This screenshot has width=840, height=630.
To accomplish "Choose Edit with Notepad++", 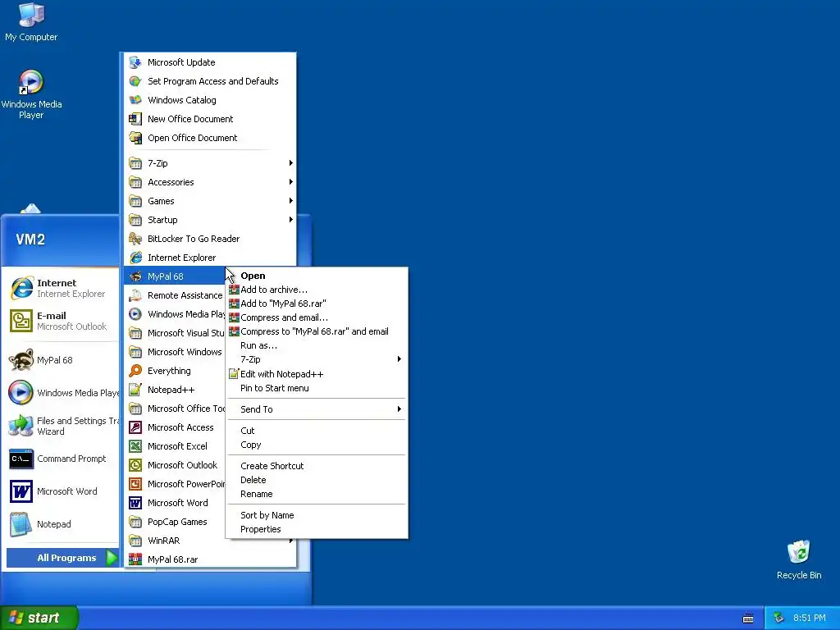I will (x=317, y=374).
